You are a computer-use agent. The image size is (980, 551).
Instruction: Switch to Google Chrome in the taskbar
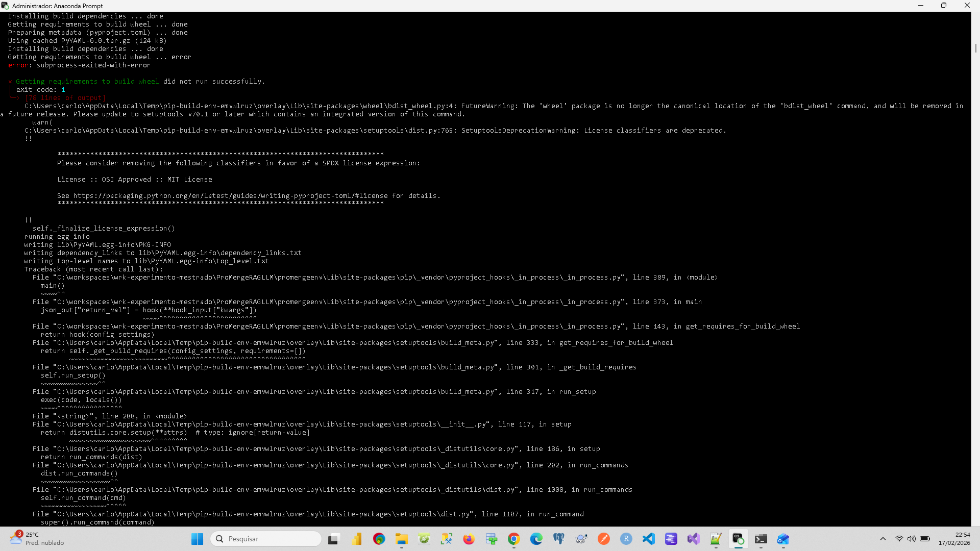[513, 539]
